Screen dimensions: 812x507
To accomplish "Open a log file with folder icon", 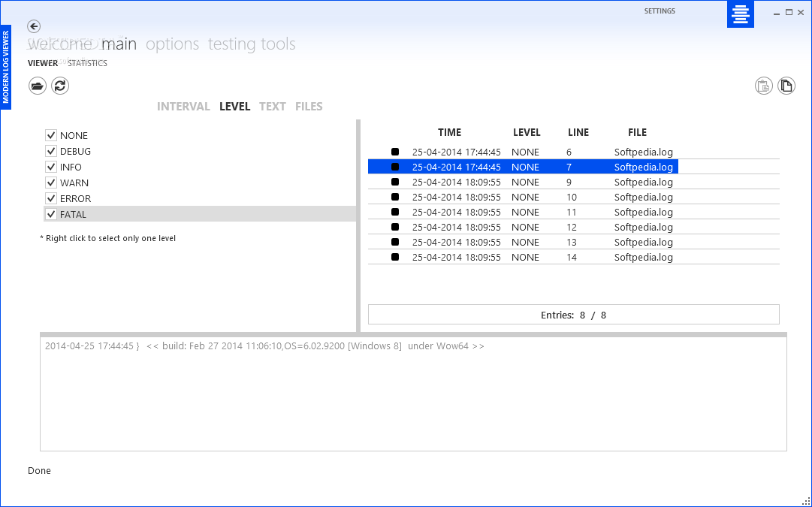I will click(x=38, y=86).
